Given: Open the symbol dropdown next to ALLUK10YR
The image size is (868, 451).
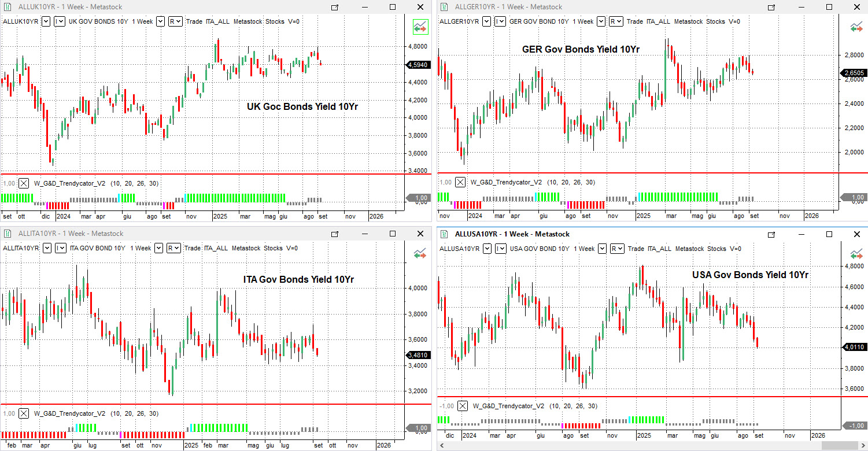Looking at the screenshot, I should coord(45,21).
